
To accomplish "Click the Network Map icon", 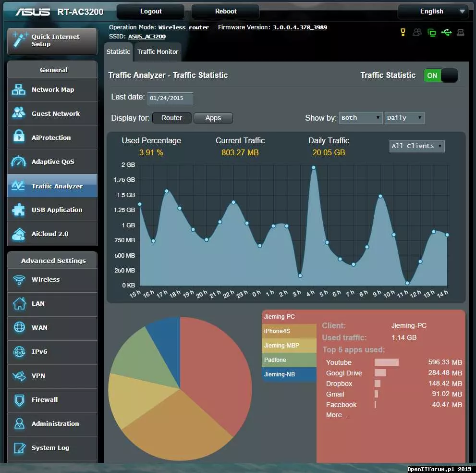I will click(x=19, y=89).
